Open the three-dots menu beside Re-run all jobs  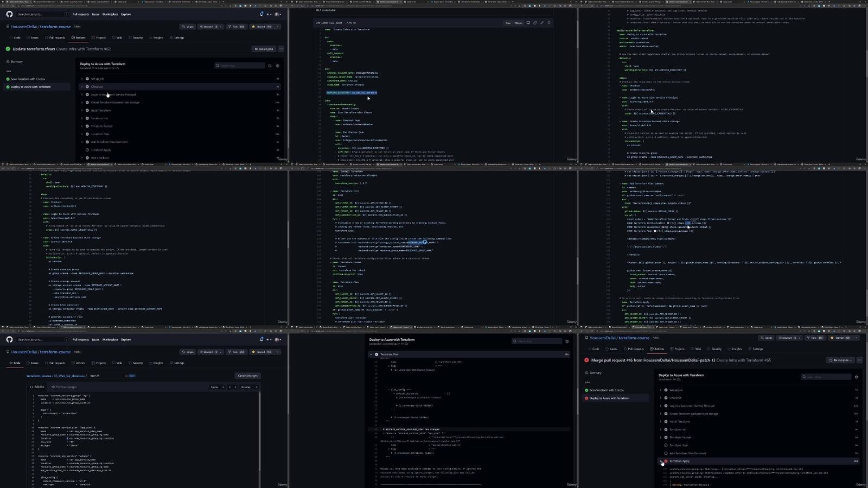(281, 49)
